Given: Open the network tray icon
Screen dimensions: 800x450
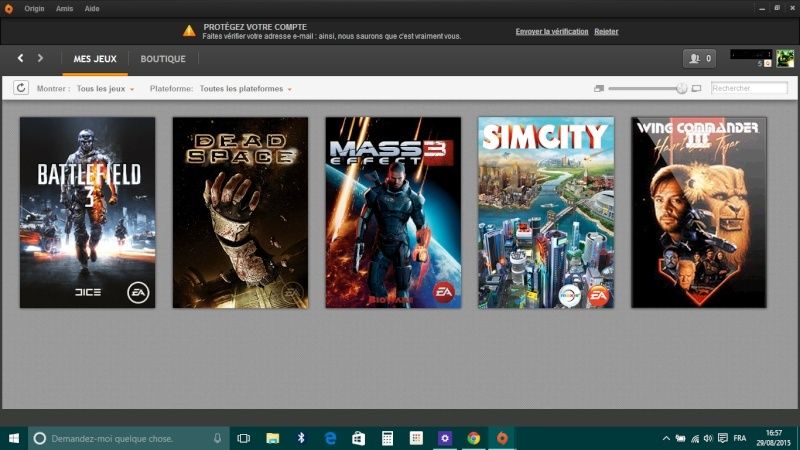Looking at the screenshot, I should tap(694, 438).
